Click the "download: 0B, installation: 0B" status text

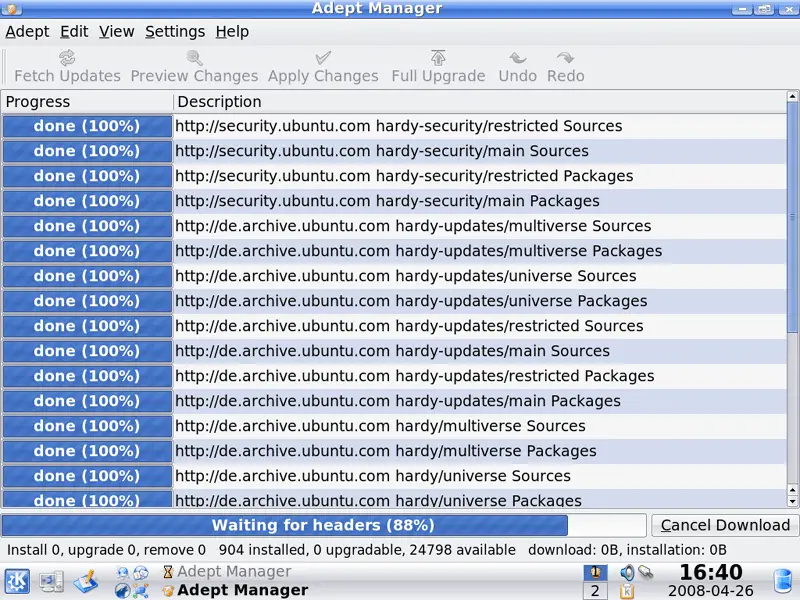[x=628, y=550]
